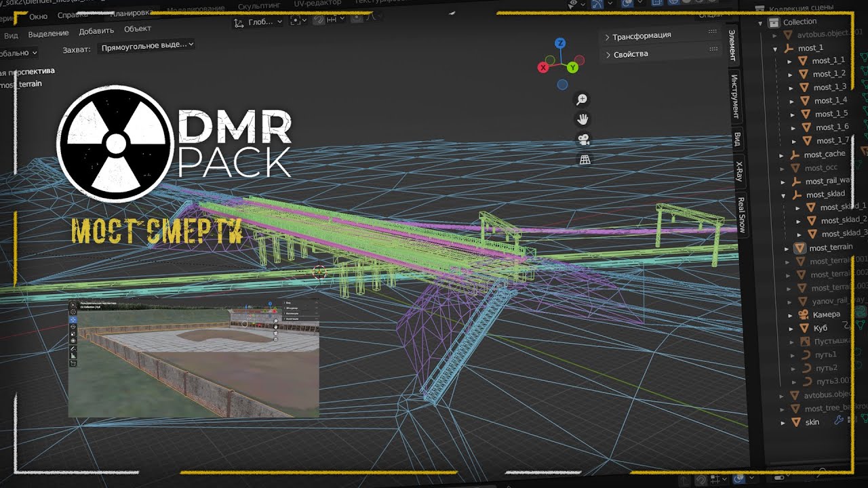Click the red X axis gizmo
This screenshot has height=488, width=868.
[543, 67]
